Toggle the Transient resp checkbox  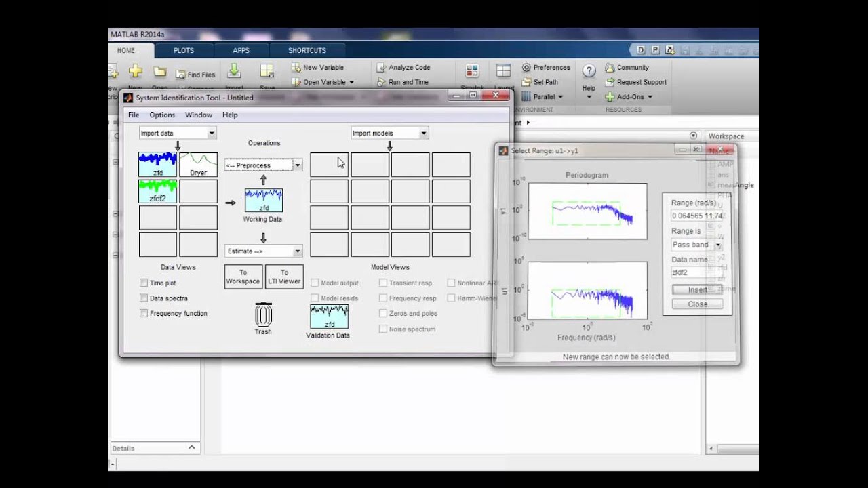pyautogui.click(x=383, y=283)
